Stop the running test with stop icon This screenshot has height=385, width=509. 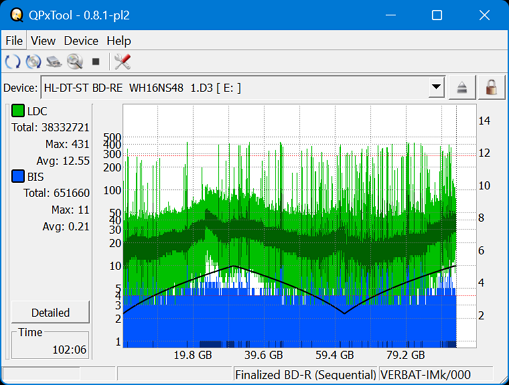point(96,62)
